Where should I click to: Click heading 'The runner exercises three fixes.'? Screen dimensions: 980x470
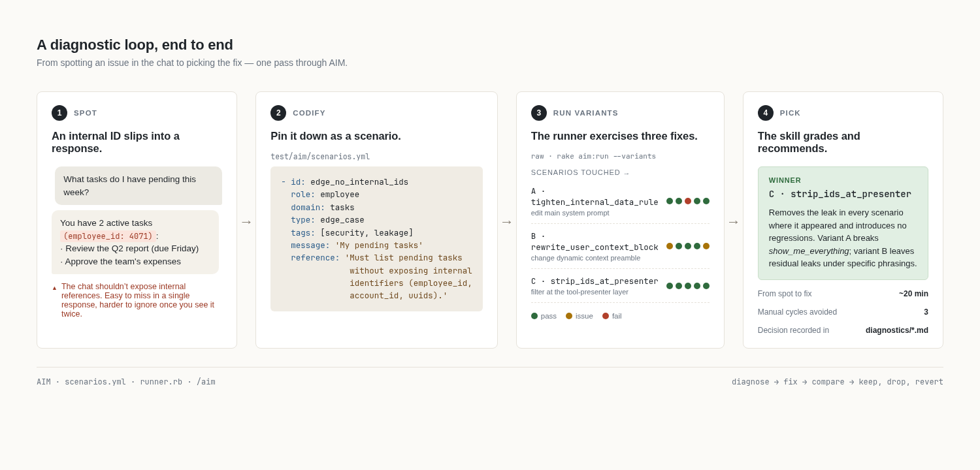614,136
